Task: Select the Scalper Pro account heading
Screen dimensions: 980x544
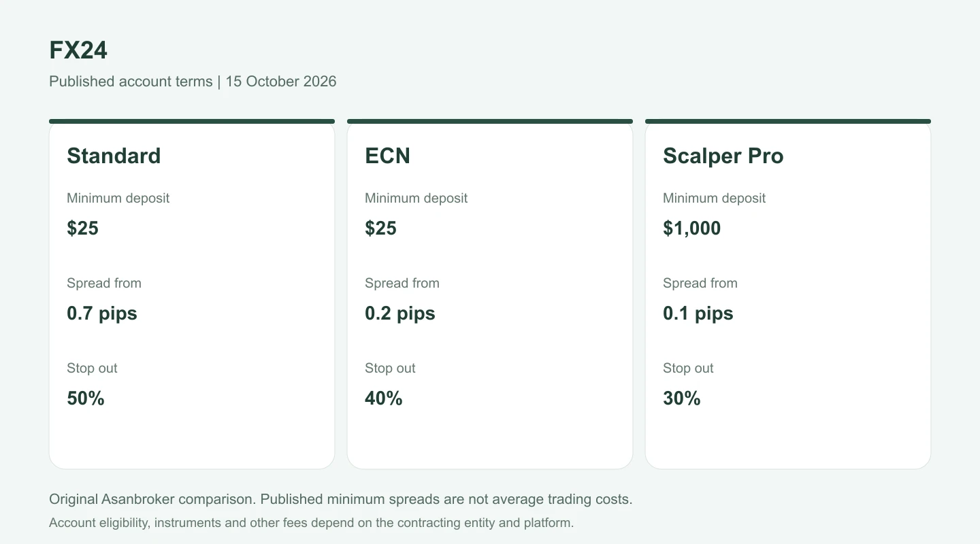Action: coord(723,156)
